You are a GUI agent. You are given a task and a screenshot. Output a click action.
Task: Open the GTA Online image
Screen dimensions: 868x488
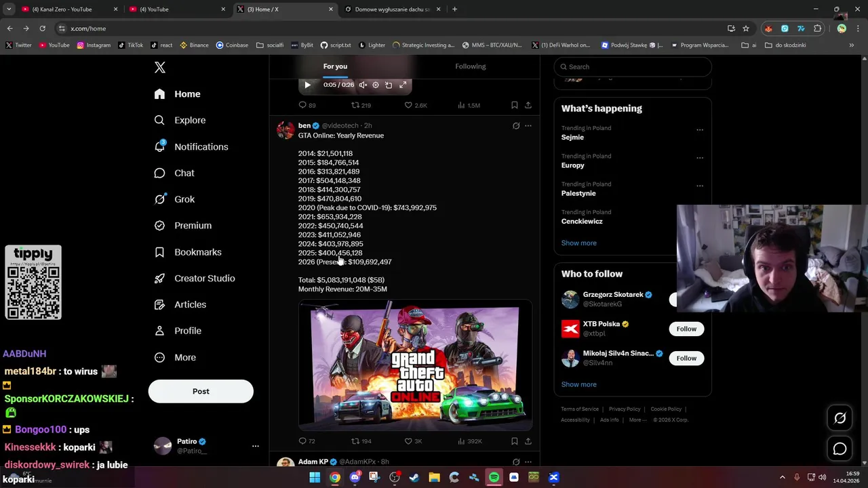pyautogui.click(x=415, y=365)
